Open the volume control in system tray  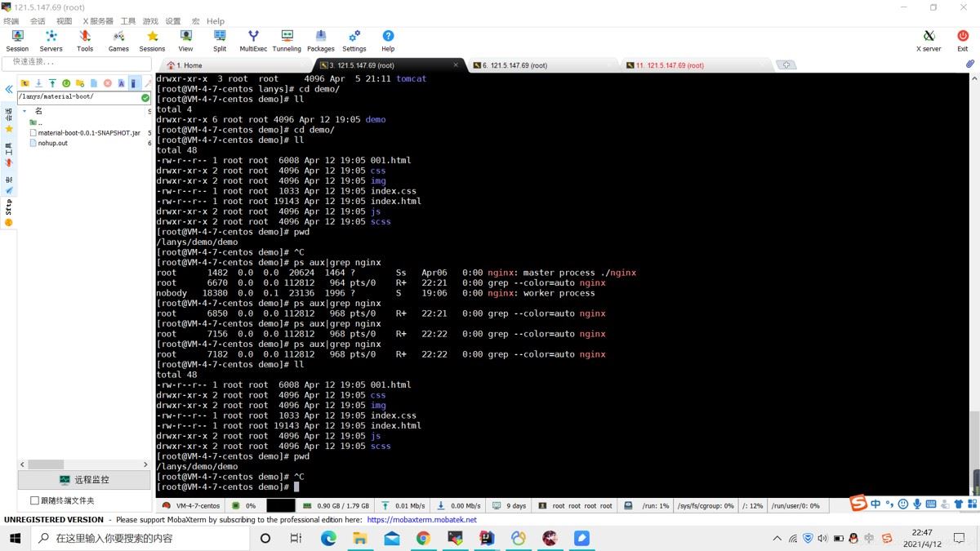click(x=822, y=539)
